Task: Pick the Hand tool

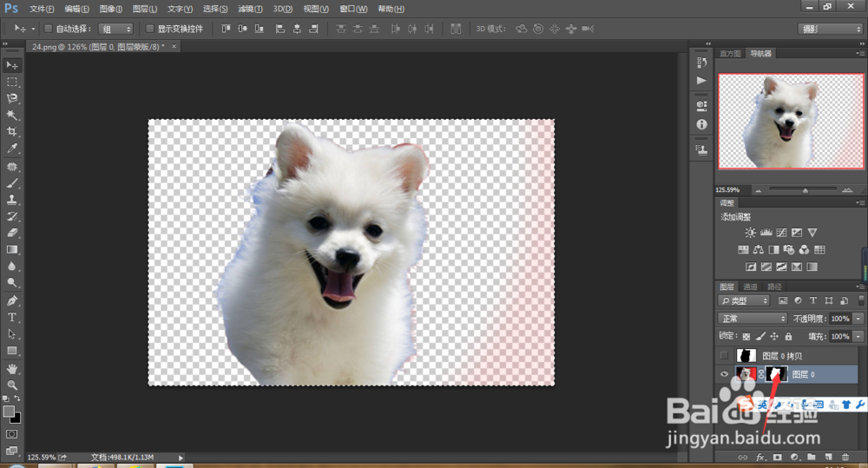Action: pyautogui.click(x=12, y=367)
